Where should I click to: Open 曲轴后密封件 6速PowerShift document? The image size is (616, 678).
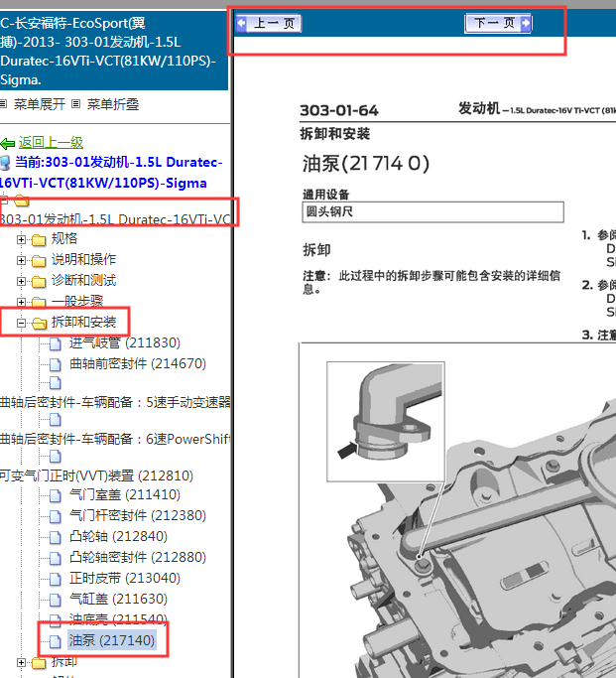[115, 439]
